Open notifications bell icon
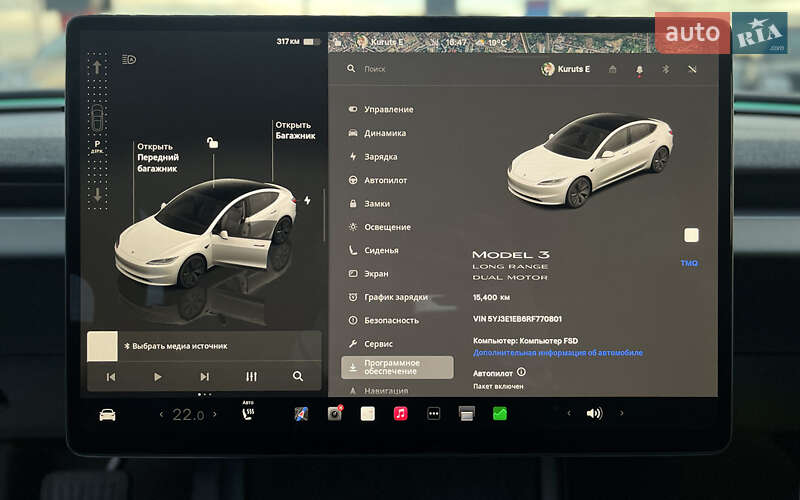The image size is (800, 500). [639, 70]
